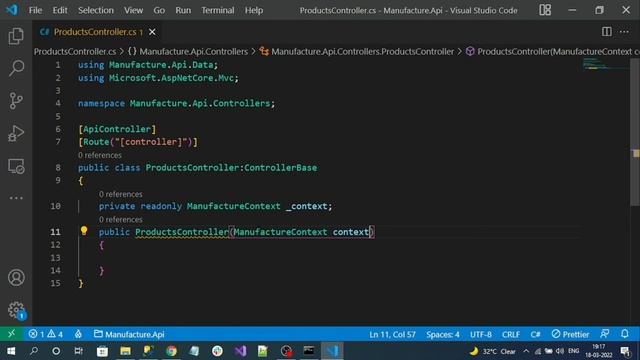
Task: Click the [ApiController] attribute text
Action: pos(117,129)
